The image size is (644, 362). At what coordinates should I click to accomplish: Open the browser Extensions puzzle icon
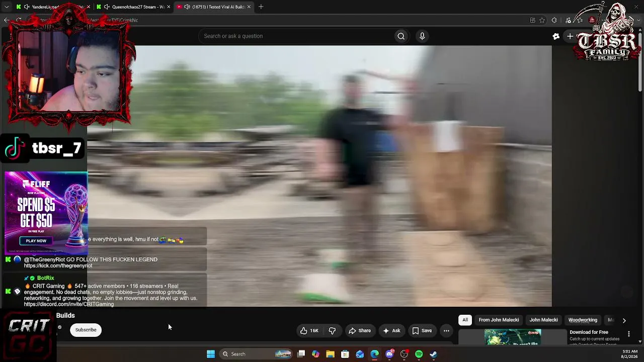[x=554, y=20]
